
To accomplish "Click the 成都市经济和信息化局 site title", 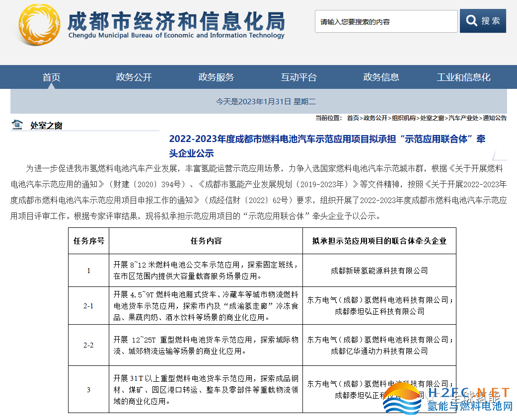I will [176, 20].
